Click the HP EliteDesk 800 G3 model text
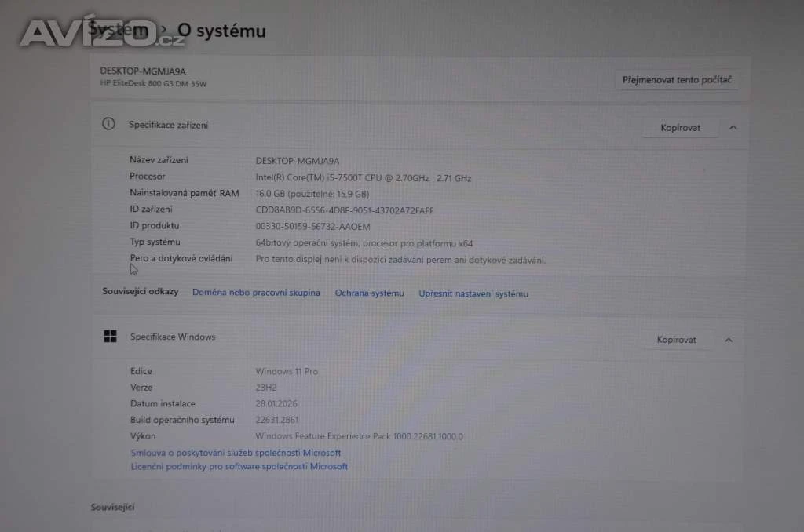Viewport: 804px width, 532px height. (153, 83)
